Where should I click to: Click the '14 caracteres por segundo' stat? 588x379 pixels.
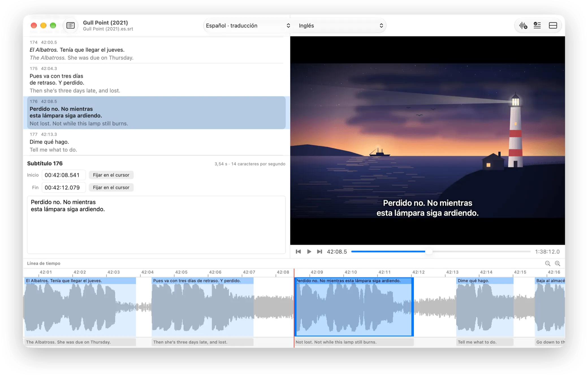(x=258, y=164)
